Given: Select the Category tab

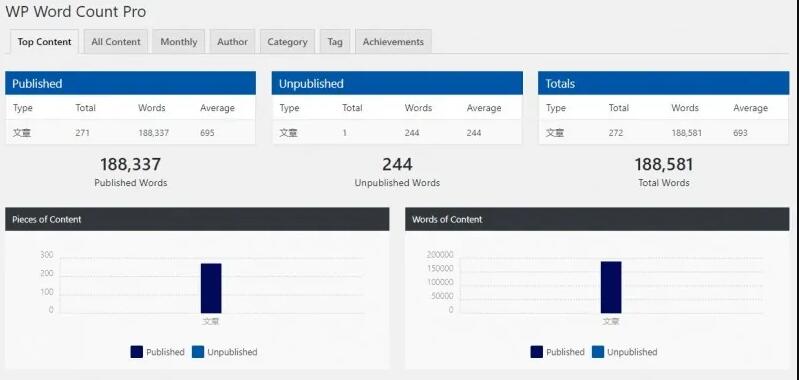Looking at the screenshot, I should tap(287, 42).
